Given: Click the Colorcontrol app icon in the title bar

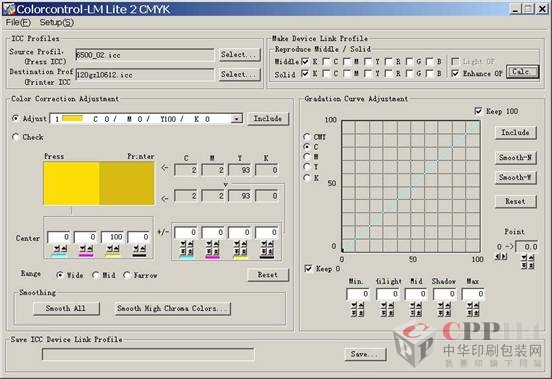Looking at the screenshot, I should tap(9, 9).
